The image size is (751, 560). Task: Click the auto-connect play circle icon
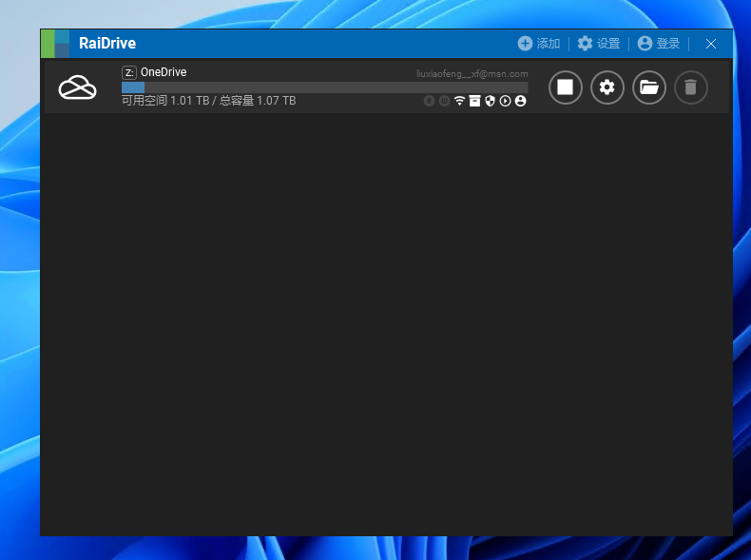pyautogui.click(x=505, y=101)
